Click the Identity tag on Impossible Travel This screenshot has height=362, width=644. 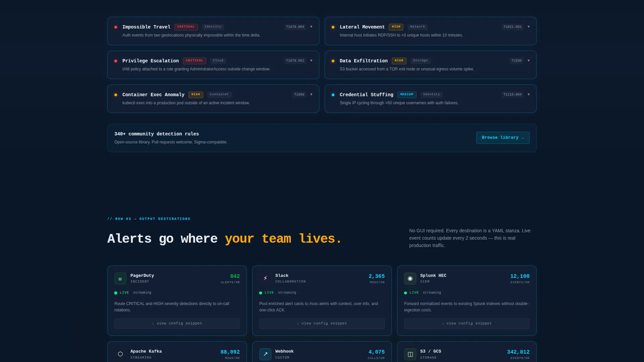(x=213, y=27)
